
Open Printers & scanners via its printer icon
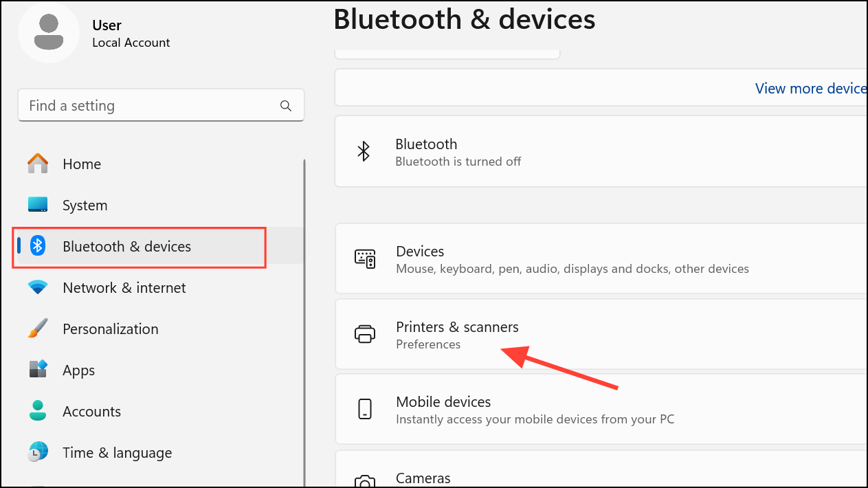(x=365, y=334)
